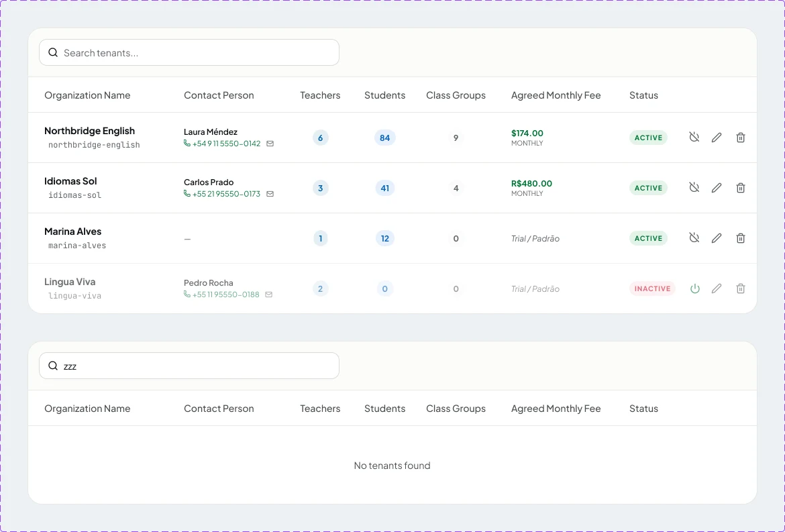Open email icon for Carlos Prado
This screenshot has width=785, height=532.
270,194
